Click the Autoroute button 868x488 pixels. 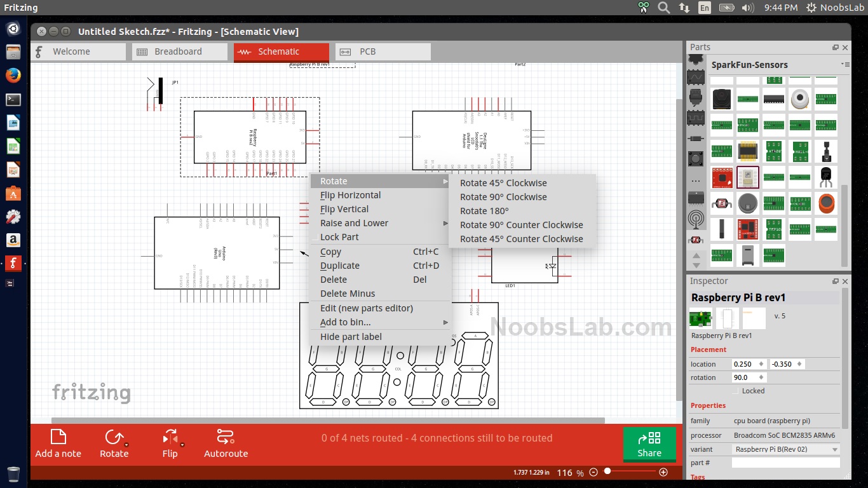point(226,444)
